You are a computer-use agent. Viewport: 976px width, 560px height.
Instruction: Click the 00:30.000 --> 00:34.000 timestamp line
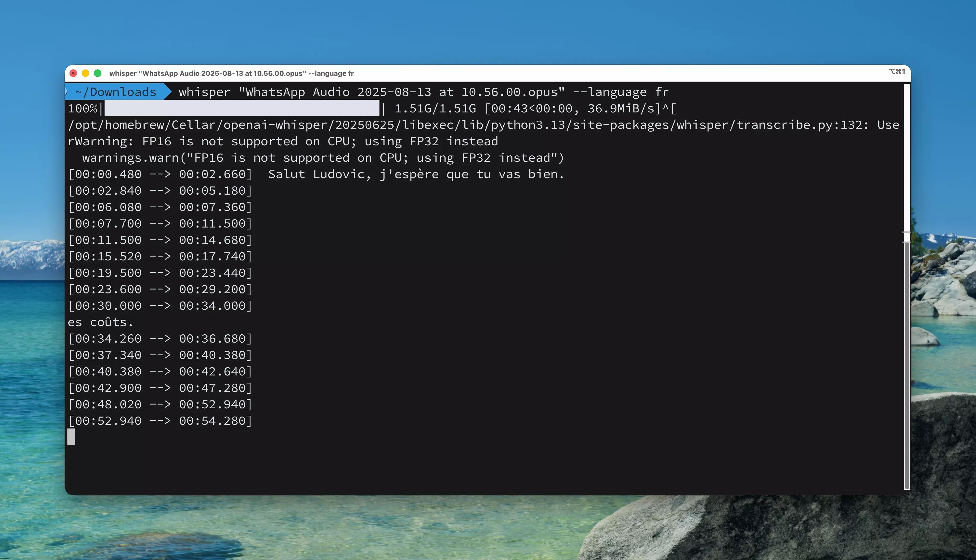160,306
